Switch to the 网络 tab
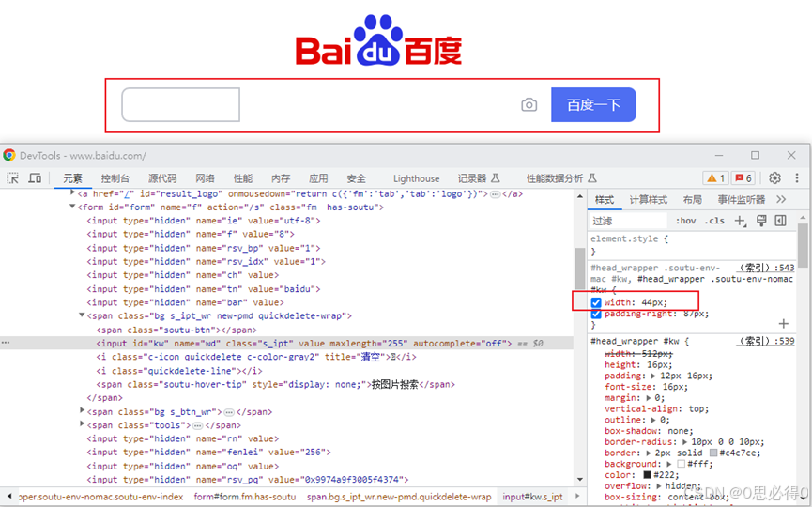Viewport: 812px width, 507px height. tap(205, 178)
